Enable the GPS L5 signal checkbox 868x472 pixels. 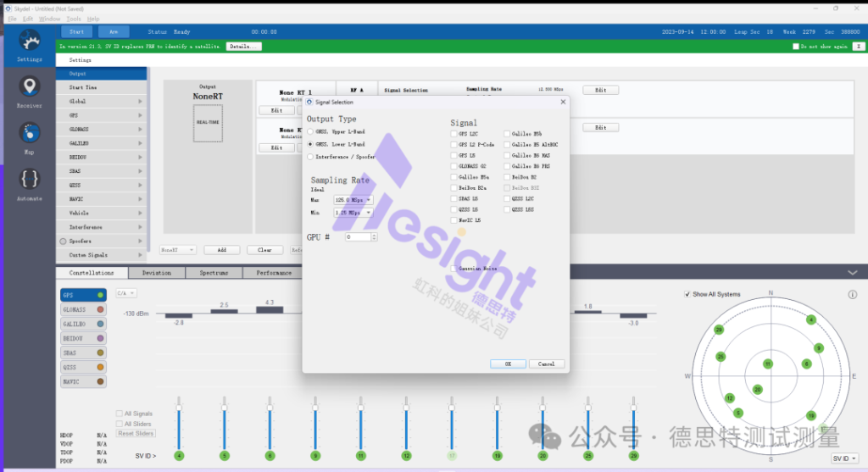tap(454, 155)
